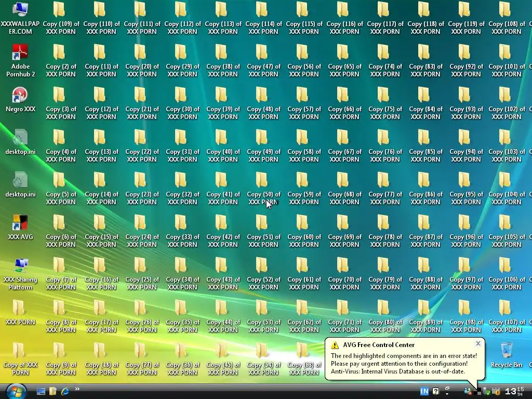
Task: Click the balloon warning triangle icon
Action: 335,345
